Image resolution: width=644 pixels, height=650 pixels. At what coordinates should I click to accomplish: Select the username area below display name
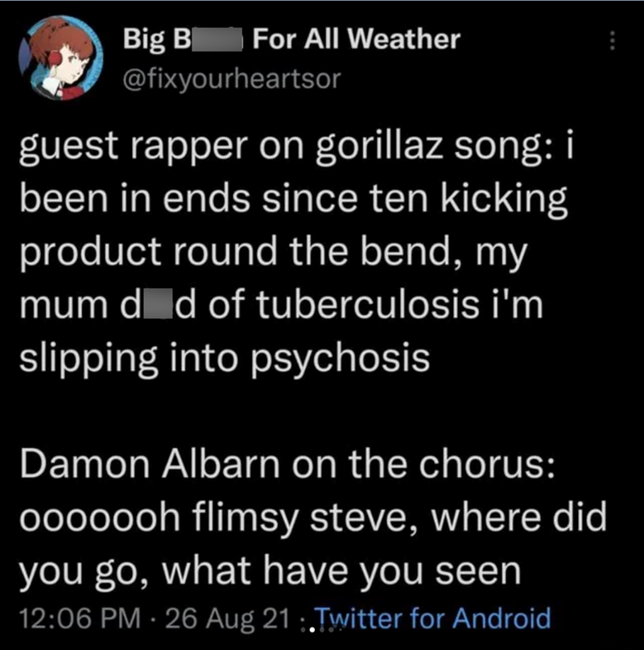pos(231,78)
